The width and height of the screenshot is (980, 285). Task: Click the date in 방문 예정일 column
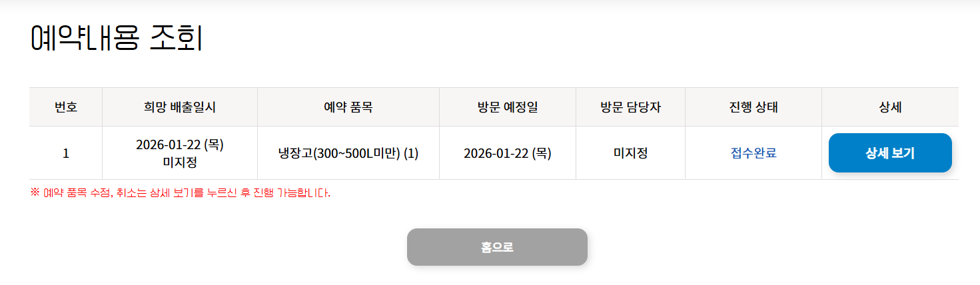pyautogui.click(x=507, y=153)
